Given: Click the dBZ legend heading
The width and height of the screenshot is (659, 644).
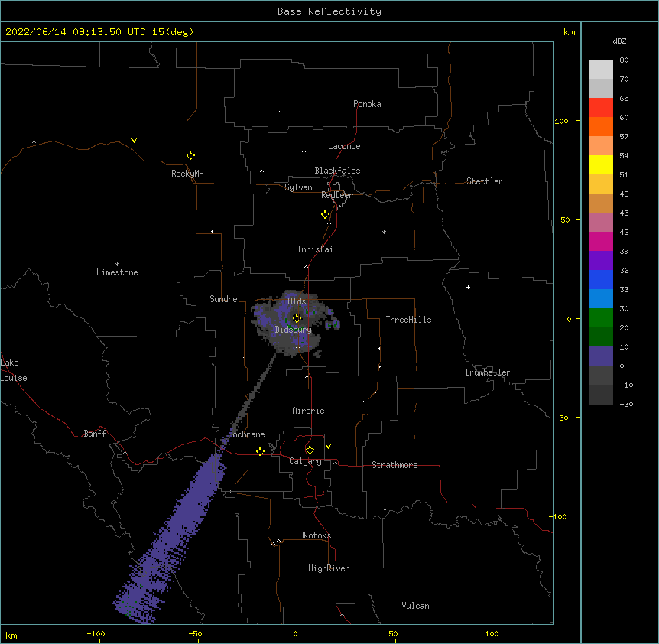Looking at the screenshot, I should 619,41.
